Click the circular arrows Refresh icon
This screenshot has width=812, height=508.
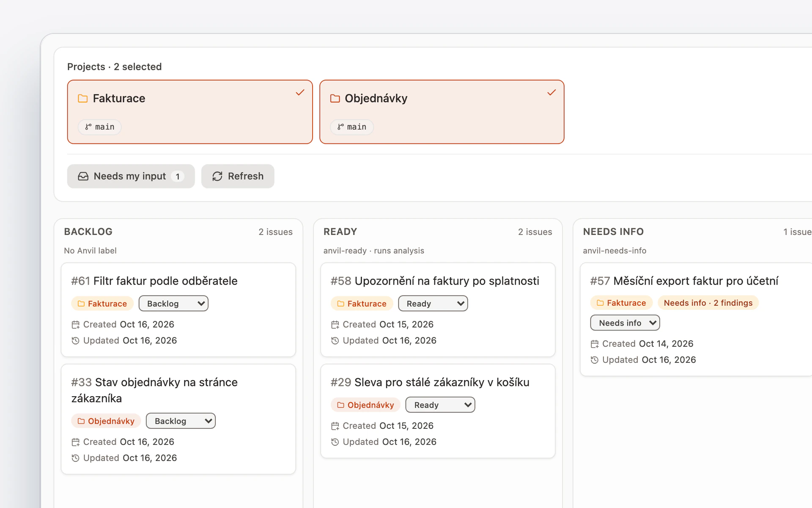point(217,177)
